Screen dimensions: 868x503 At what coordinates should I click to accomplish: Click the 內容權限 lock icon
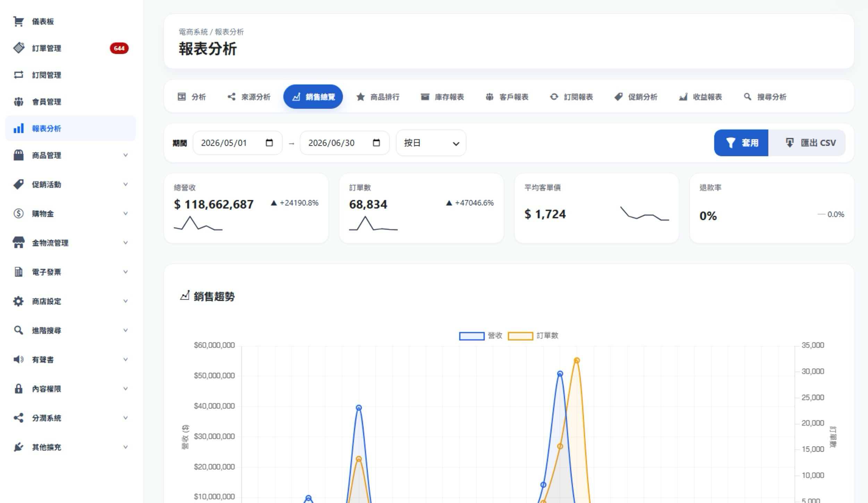click(x=18, y=389)
